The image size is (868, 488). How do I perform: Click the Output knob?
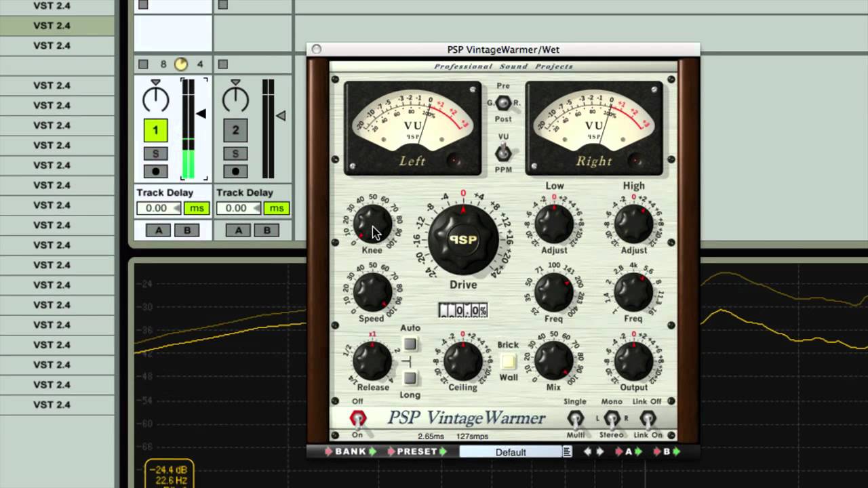pos(633,361)
